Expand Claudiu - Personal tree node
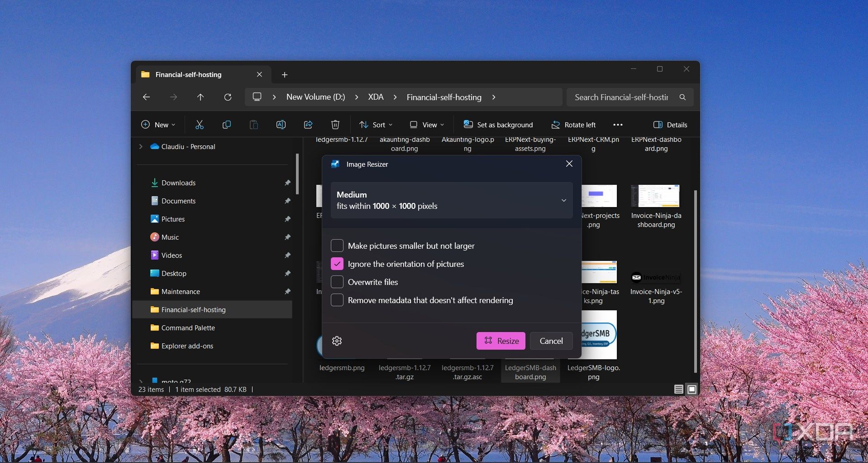Image resolution: width=868 pixels, height=463 pixels. pyautogui.click(x=141, y=146)
